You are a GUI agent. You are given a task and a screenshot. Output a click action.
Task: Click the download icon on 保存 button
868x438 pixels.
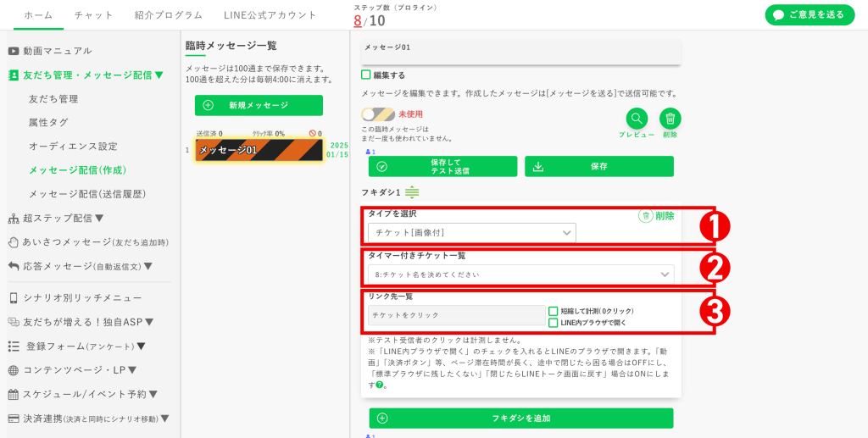[x=538, y=166]
